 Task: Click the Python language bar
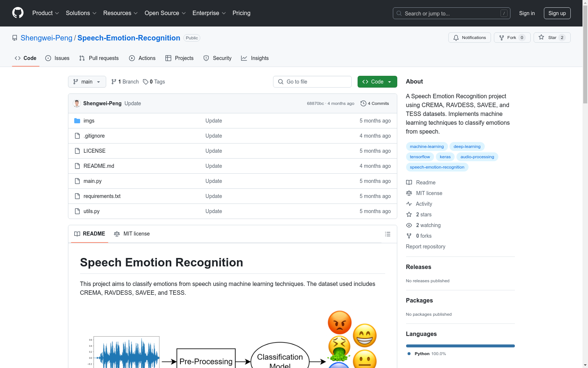460,346
